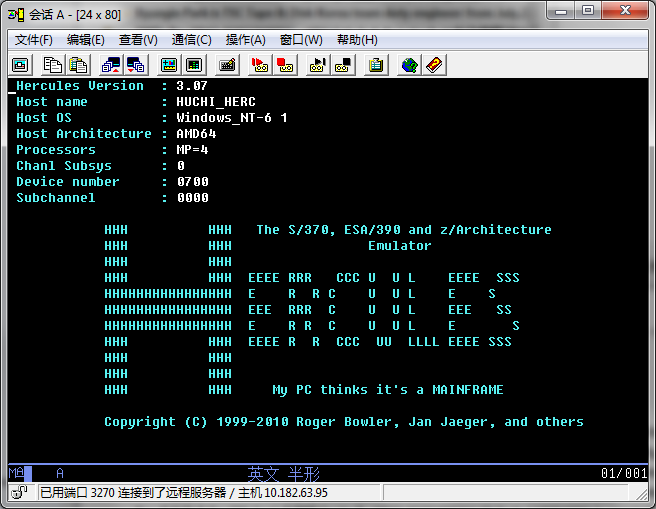This screenshot has height=509, width=656.
Task: Open the 通信(C) menu
Action: (x=192, y=40)
